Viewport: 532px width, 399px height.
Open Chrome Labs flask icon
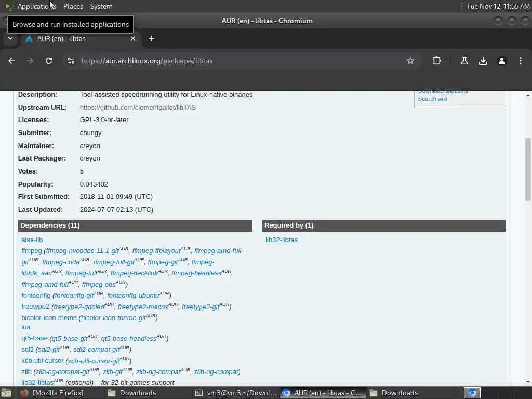(464, 61)
